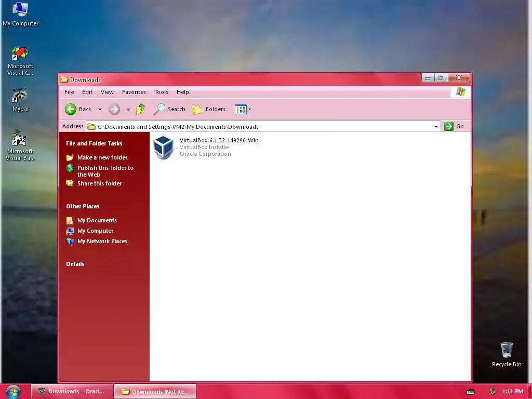Viewport: 532px width, 399px height.
Task: Open the View menu
Action: (x=107, y=92)
